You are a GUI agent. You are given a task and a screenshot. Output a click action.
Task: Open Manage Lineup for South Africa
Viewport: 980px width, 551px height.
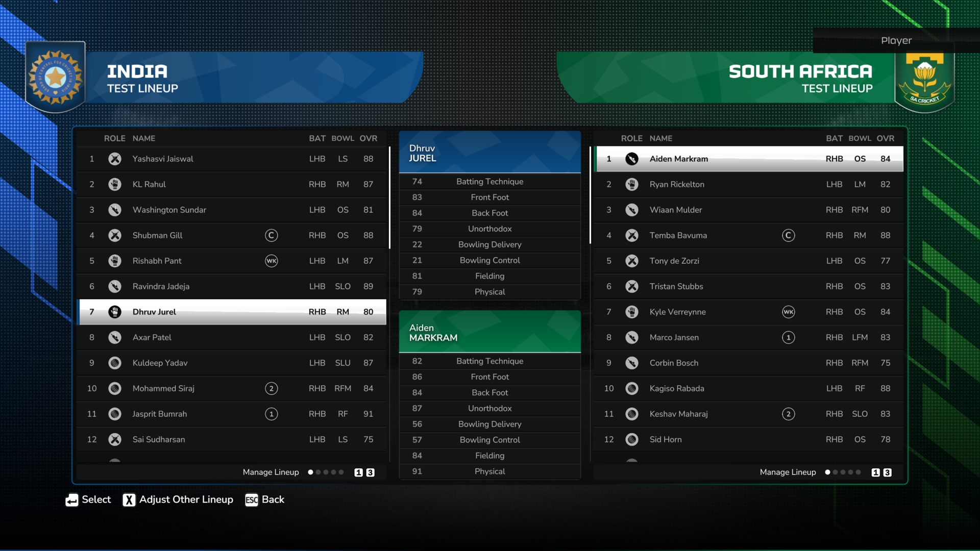coord(788,472)
